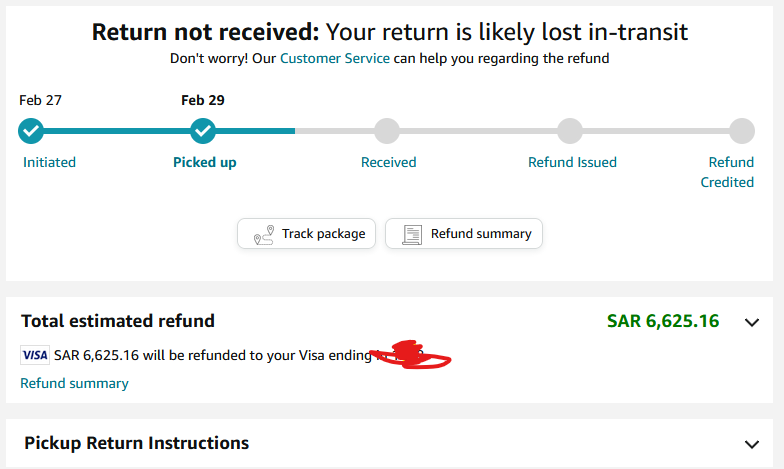The image size is (784, 469).
Task: Click the Refund Issued step label
Action: pos(572,162)
